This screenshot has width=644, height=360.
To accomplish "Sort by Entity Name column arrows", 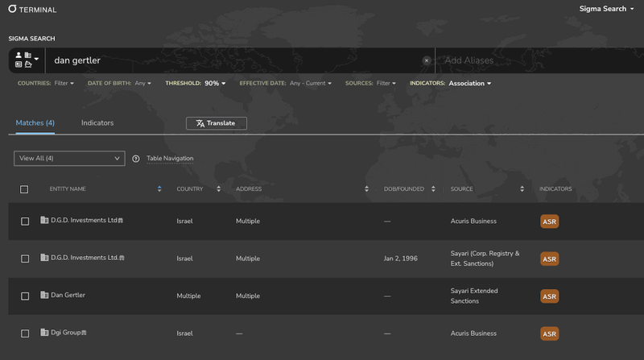I will [159, 189].
